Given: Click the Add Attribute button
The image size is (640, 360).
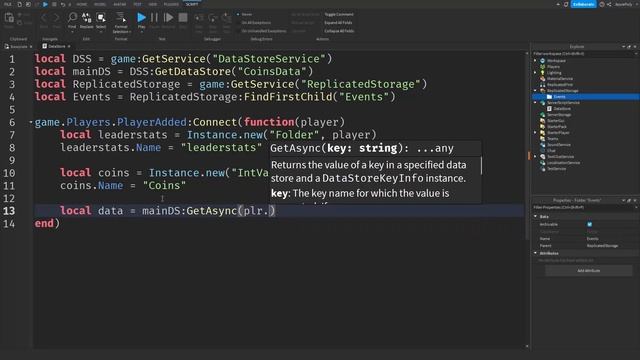Looking at the screenshot, I should (589, 271).
